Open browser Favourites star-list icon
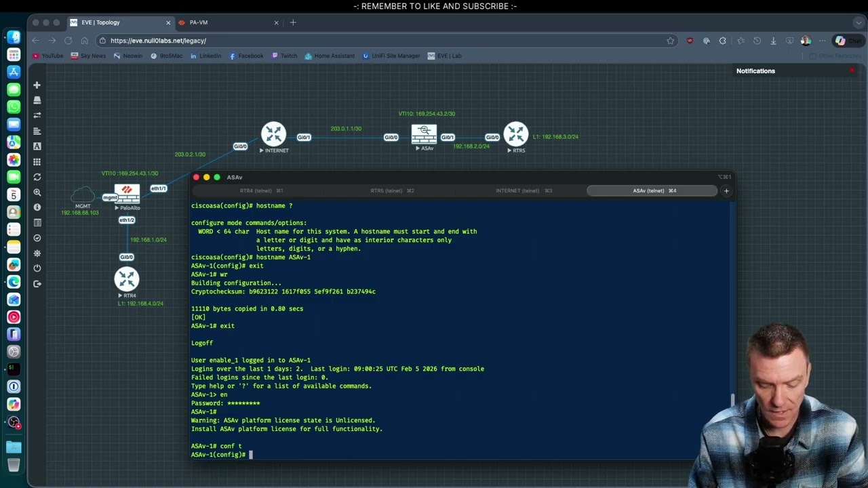868x488 pixels. [741, 41]
